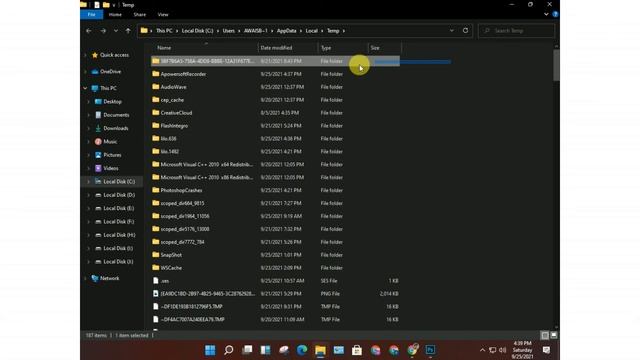Expand Network tree node

point(85,278)
